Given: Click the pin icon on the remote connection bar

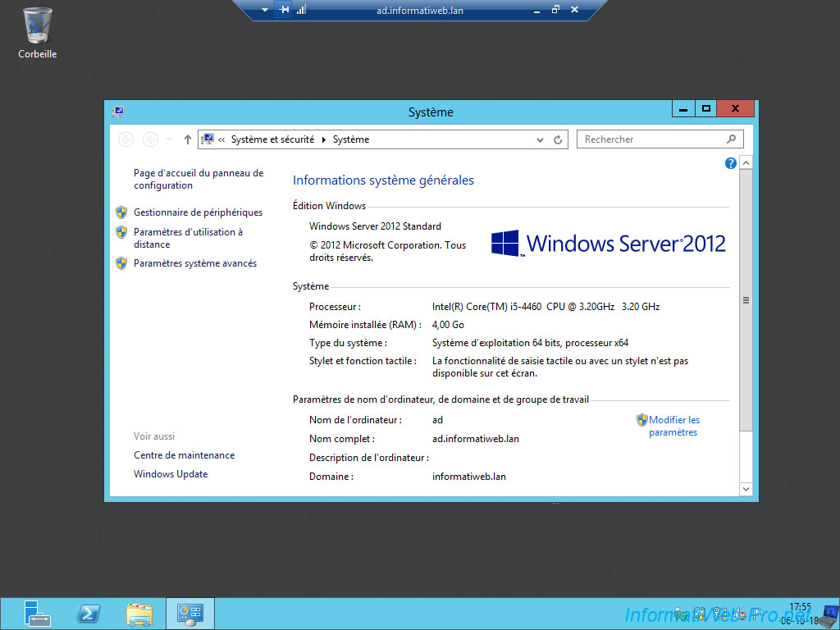Looking at the screenshot, I should (x=284, y=10).
